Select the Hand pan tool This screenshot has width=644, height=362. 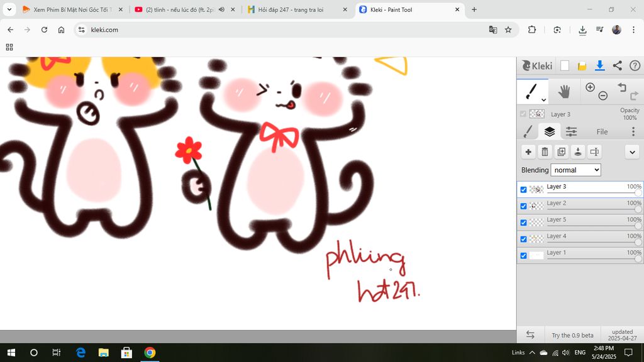563,92
